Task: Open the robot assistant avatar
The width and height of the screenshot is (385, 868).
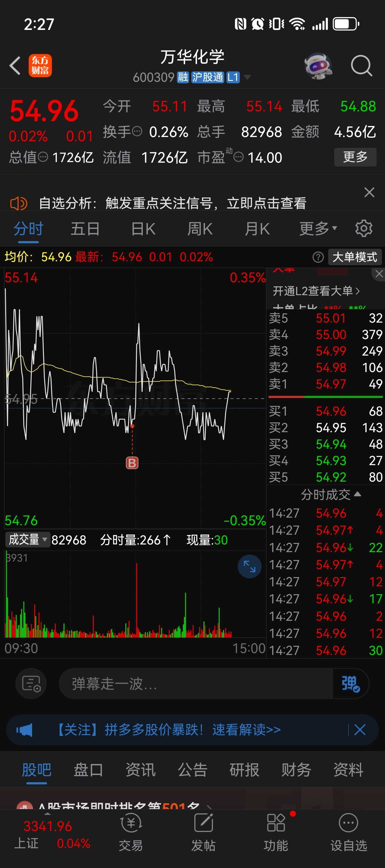Action: pyautogui.click(x=318, y=65)
